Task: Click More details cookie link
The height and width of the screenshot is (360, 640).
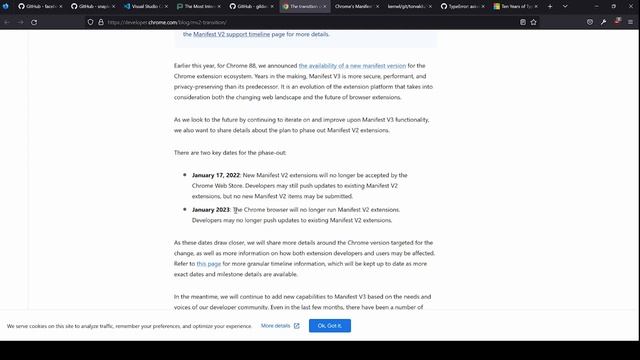Action: 276,326
